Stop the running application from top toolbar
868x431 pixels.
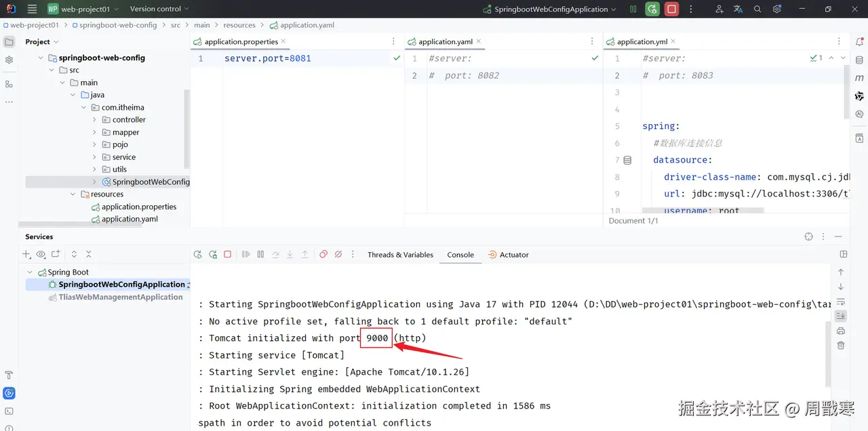click(671, 9)
